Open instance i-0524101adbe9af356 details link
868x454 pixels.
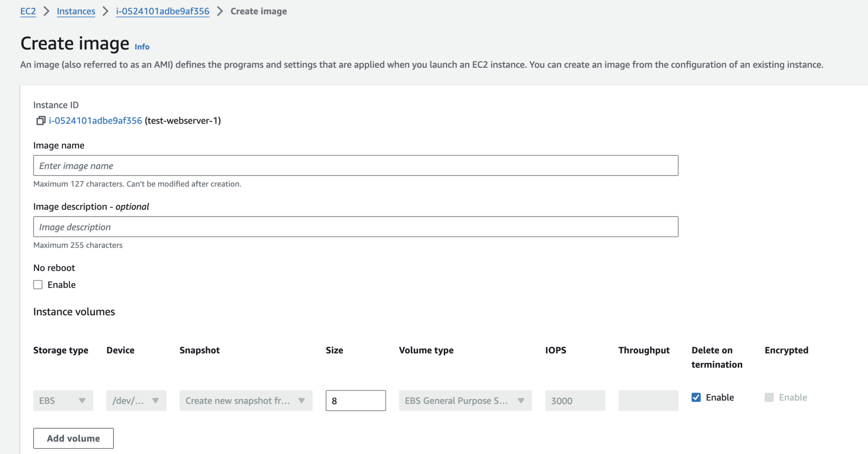95,121
